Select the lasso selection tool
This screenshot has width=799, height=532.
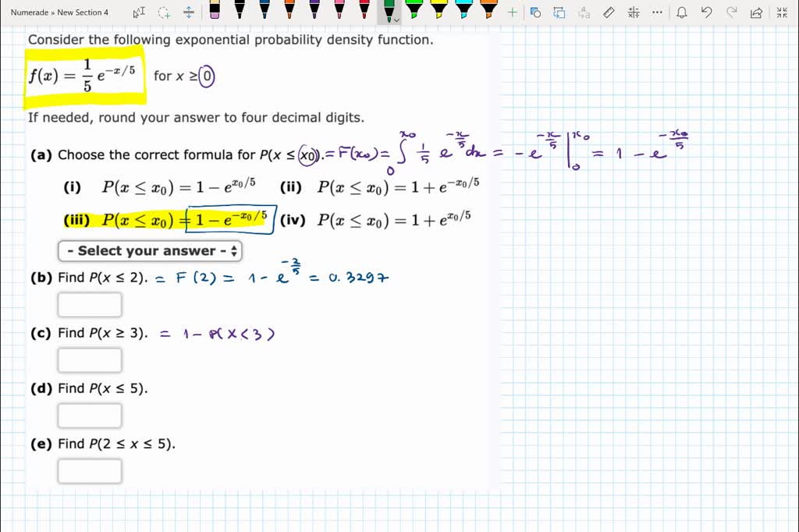(x=162, y=11)
